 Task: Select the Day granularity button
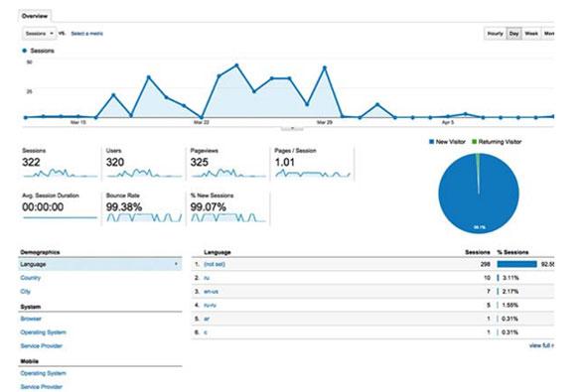click(x=513, y=33)
